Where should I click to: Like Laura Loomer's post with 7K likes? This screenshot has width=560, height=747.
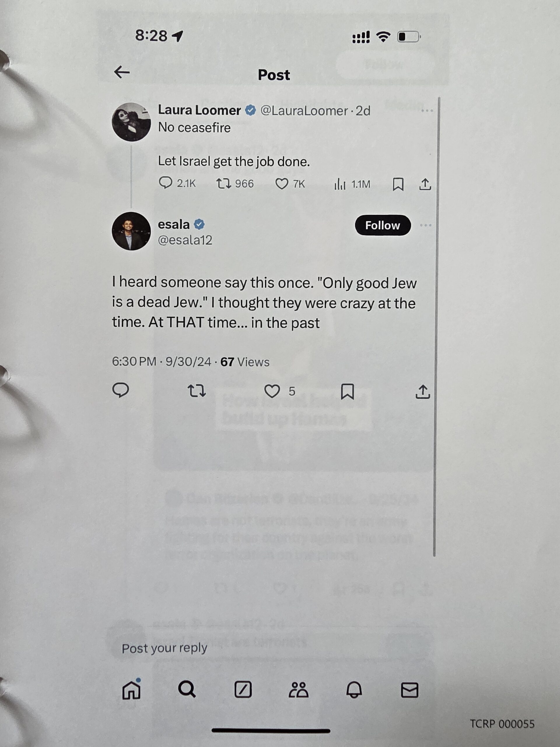[x=290, y=184]
